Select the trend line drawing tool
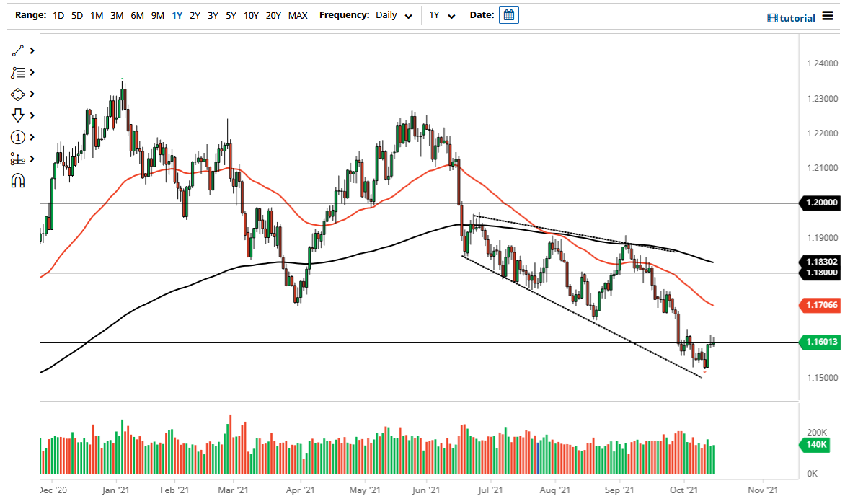The height and width of the screenshot is (504, 845). [18, 50]
